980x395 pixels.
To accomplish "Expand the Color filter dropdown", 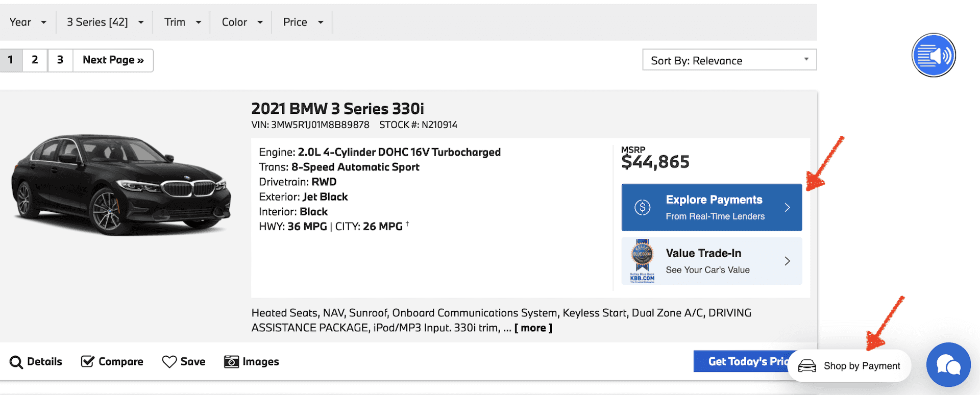I will point(241,22).
